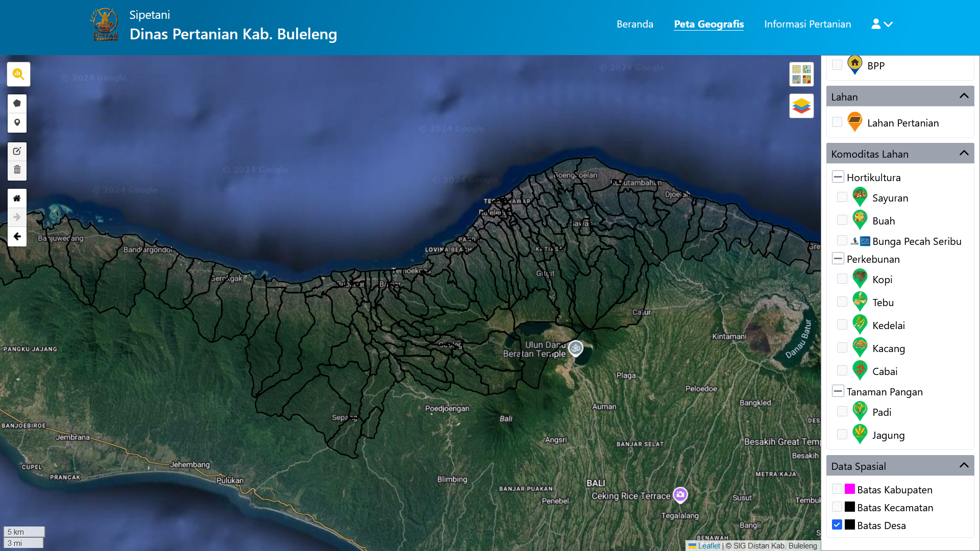Select the marker placement tool
This screenshot has width=980, height=551.
(x=17, y=123)
